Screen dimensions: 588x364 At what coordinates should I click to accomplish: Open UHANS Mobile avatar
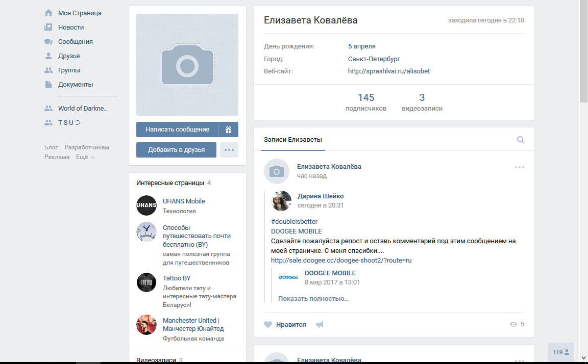[x=146, y=205]
